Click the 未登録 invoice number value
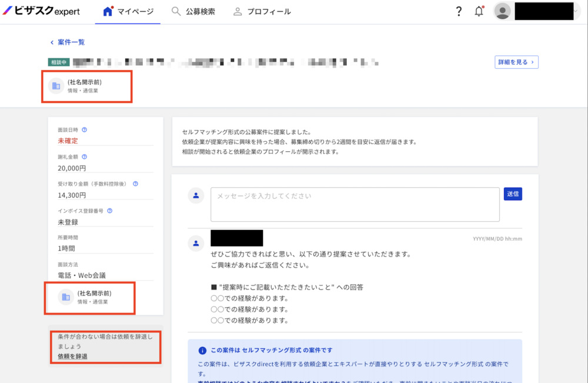Image resolution: width=588 pixels, height=383 pixels. pos(68,222)
